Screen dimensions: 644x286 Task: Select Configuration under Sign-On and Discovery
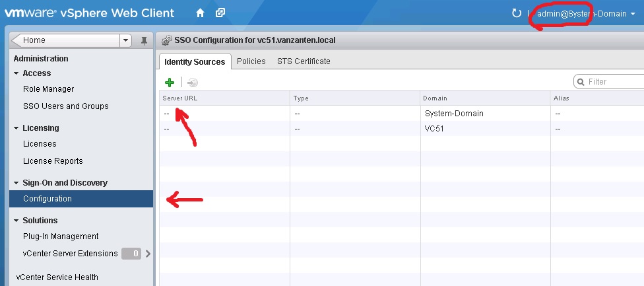tap(81, 199)
